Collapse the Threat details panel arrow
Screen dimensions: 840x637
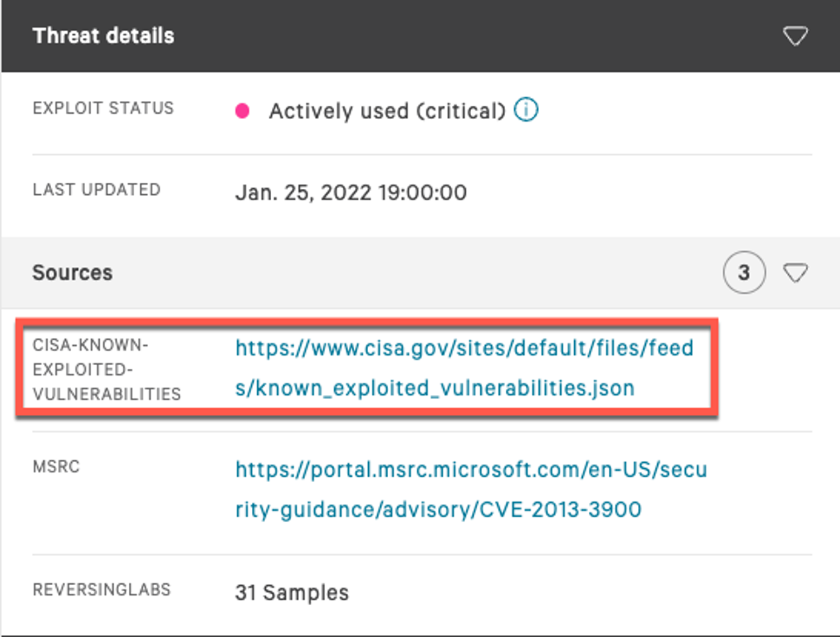[795, 36]
